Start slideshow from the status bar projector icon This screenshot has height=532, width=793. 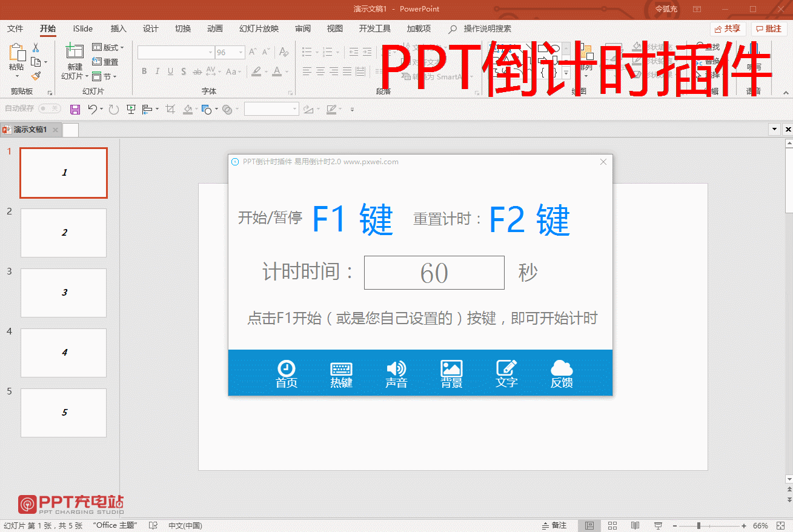(x=657, y=525)
